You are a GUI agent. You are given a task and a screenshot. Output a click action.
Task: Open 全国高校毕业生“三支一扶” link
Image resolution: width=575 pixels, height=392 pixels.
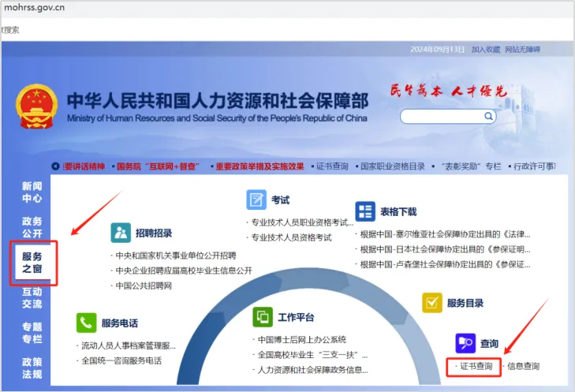(313, 355)
